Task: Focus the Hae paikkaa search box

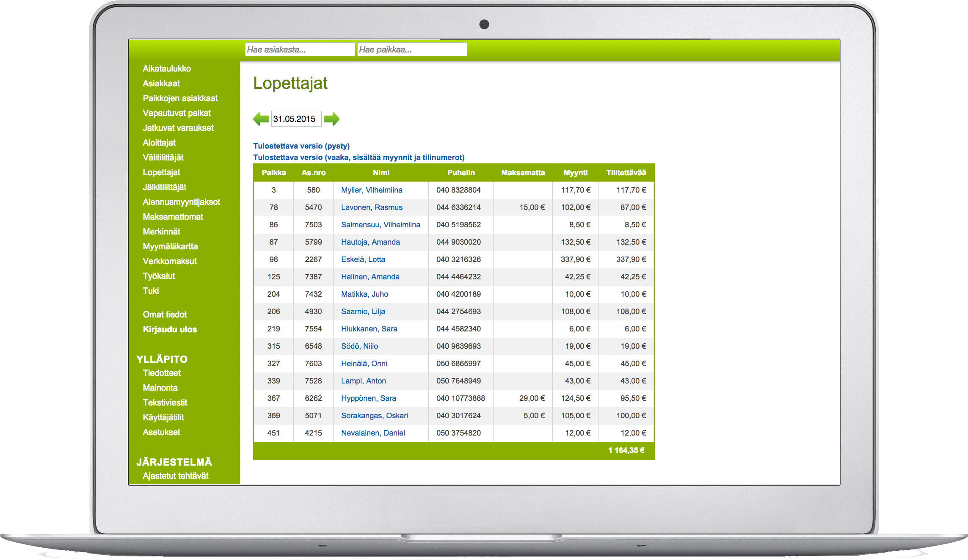Action: click(x=412, y=50)
